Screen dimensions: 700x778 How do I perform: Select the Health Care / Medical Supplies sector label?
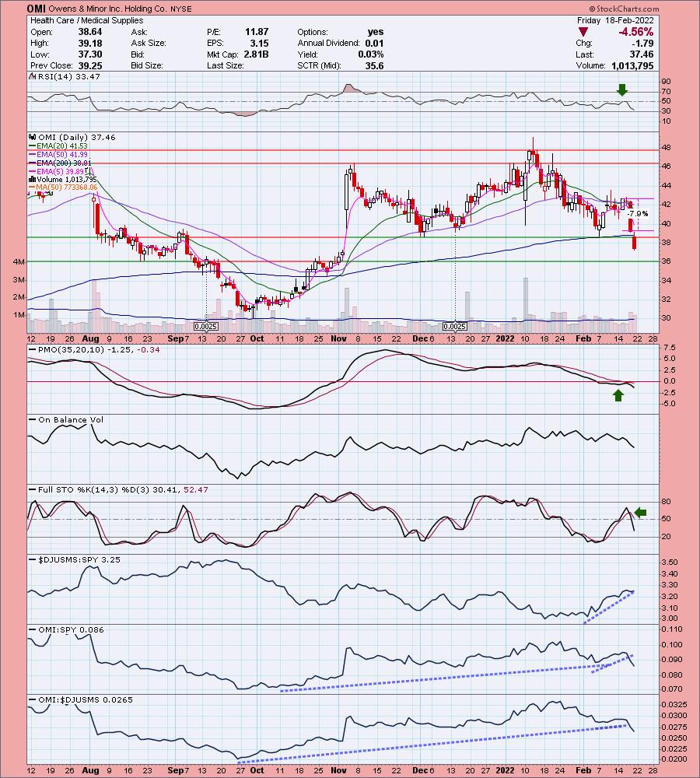point(87,20)
